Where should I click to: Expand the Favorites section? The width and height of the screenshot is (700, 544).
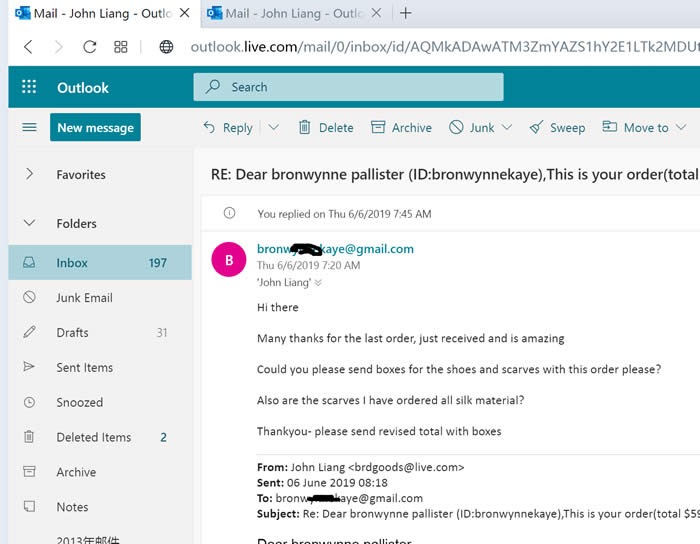(x=29, y=174)
